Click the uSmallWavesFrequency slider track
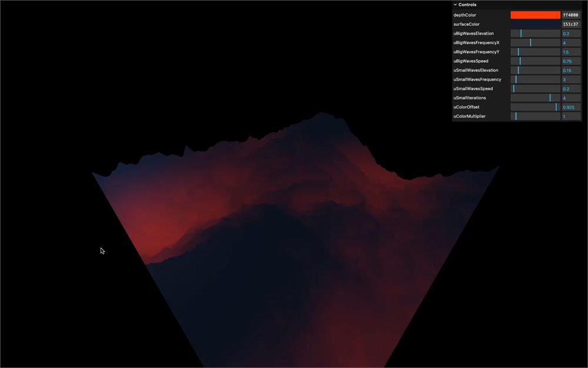This screenshot has width=588, height=368. (535, 79)
